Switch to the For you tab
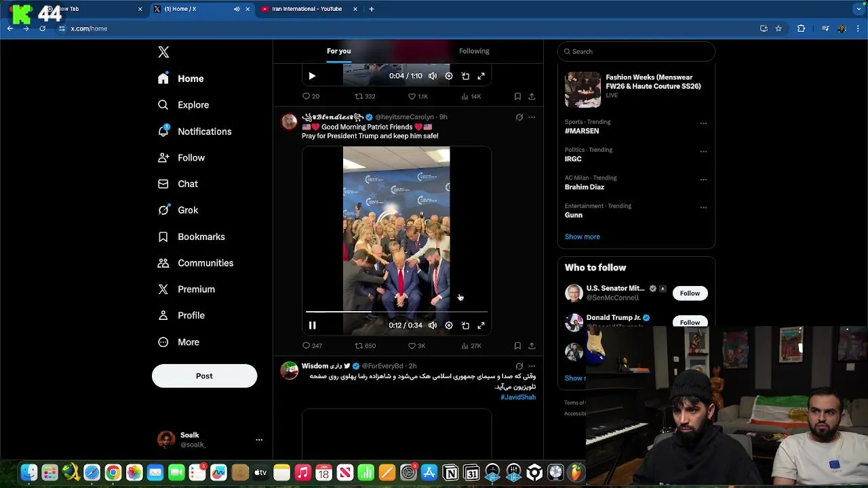868x488 pixels. [339, 51]
